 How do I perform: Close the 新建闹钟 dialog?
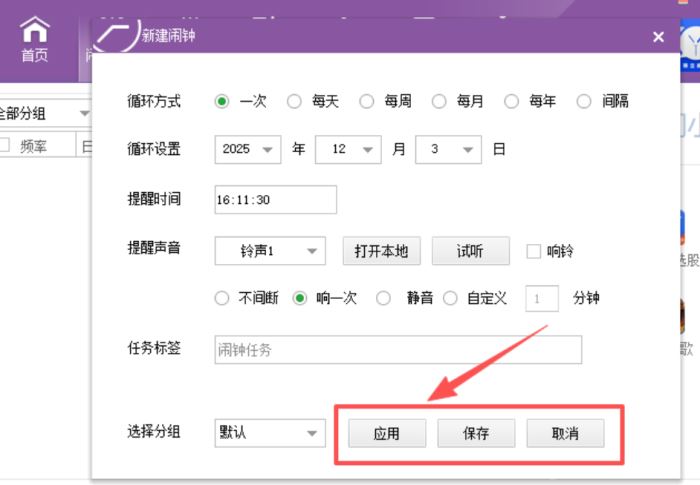coord(658,37)
